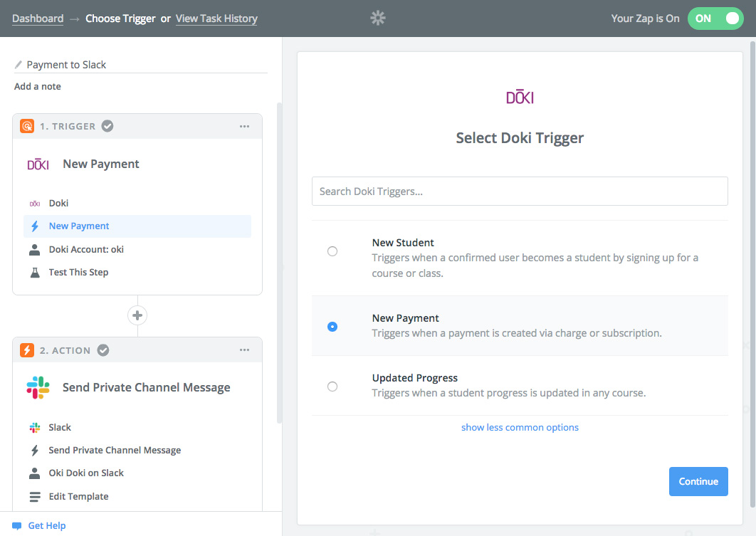The image size is (756, 536).
Task: Click the orange action step bolt icon
Action: tap(27, 350)
